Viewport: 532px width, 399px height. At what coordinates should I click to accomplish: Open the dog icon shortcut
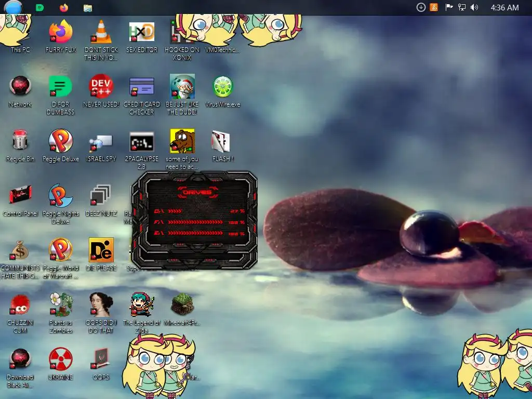(182, 149)
